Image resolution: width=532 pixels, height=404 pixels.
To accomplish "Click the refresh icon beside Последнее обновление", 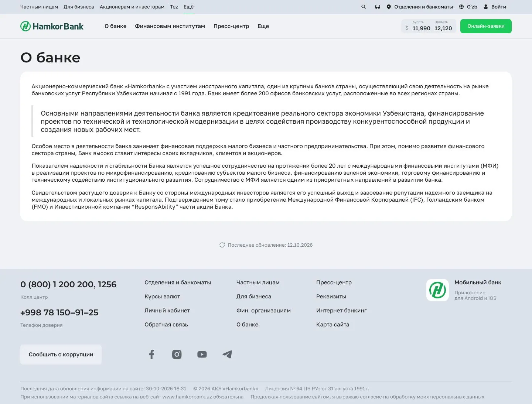I will [222, 245].
